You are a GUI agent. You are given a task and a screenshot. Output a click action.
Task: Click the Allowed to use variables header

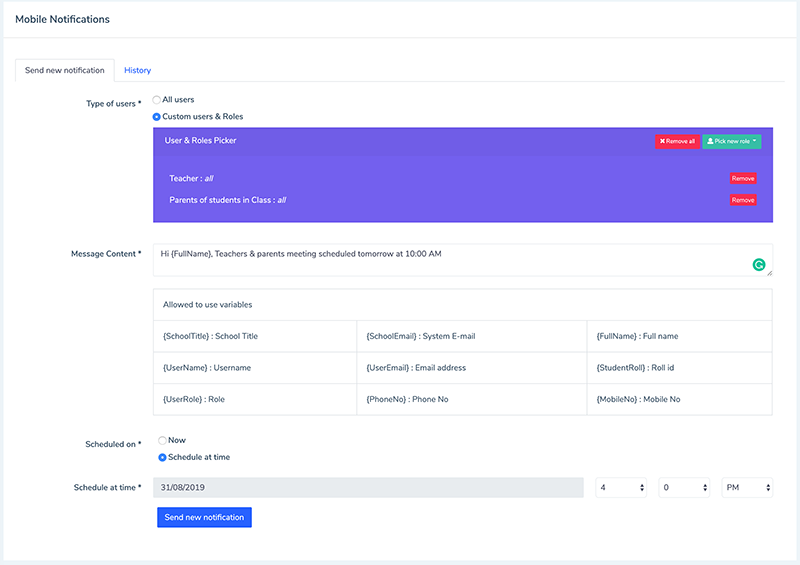(x=463, y=305)
